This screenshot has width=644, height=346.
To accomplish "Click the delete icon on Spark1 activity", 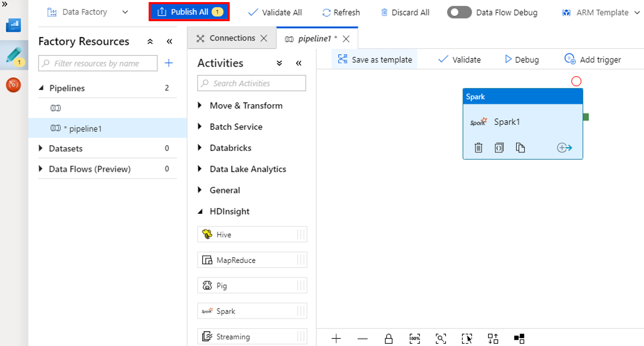I will click(478, 147).
